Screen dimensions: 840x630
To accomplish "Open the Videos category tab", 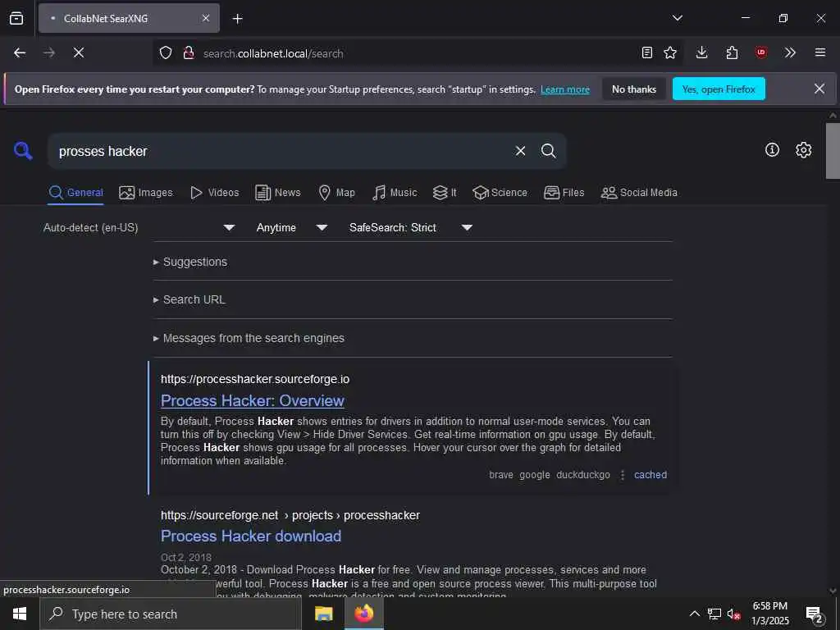I will coord(214,193).
